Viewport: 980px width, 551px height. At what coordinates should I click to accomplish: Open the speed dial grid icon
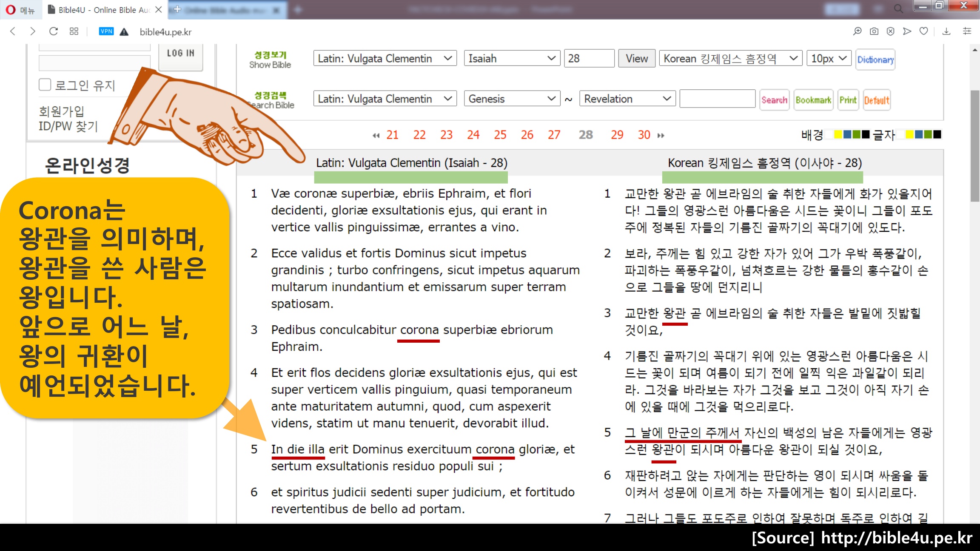(74, 31)
